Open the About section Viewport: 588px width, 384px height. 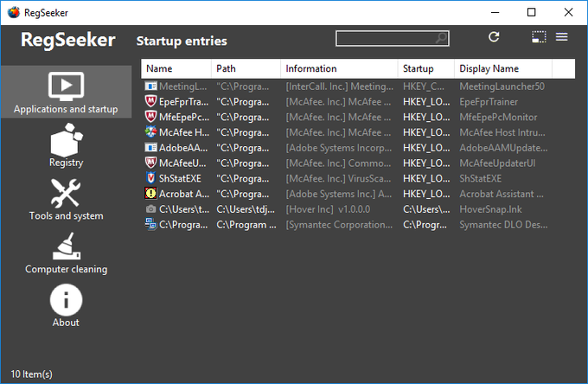tap(66, 305)
